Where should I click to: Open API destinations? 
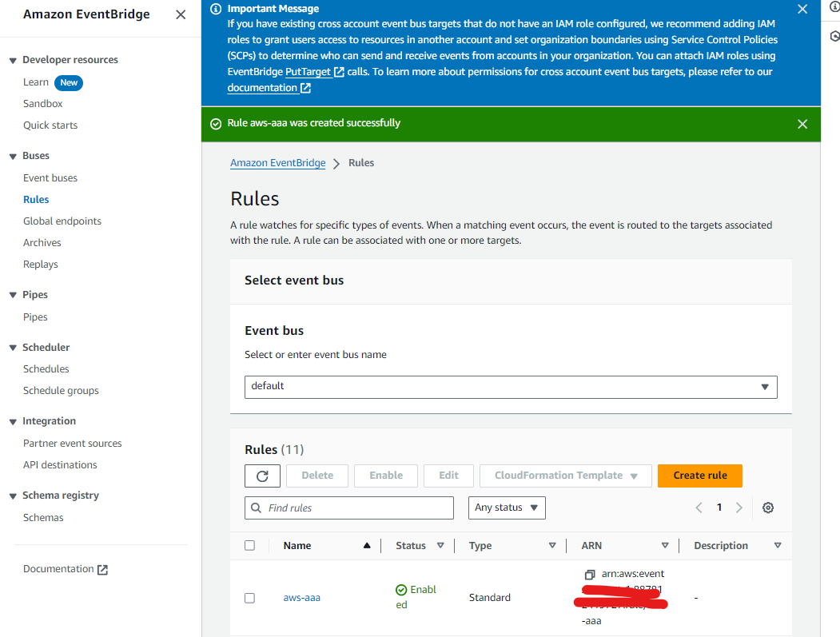tap(60, 464)
